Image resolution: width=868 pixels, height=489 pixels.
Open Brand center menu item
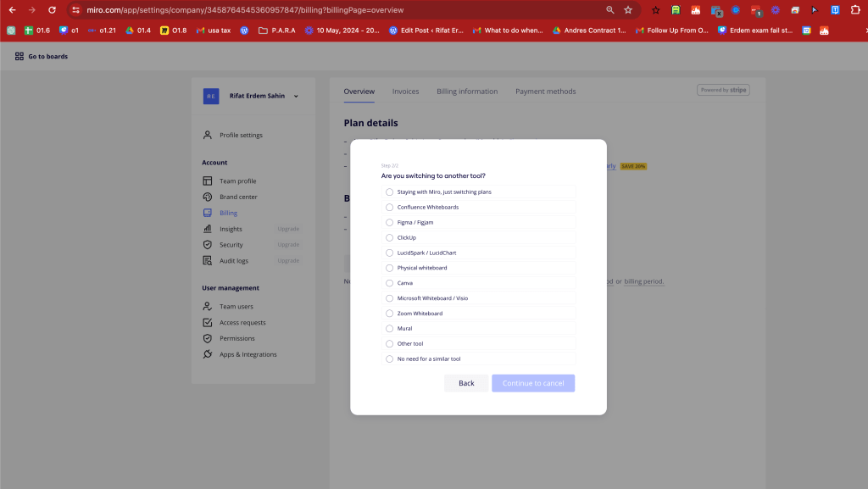[238, 197]
